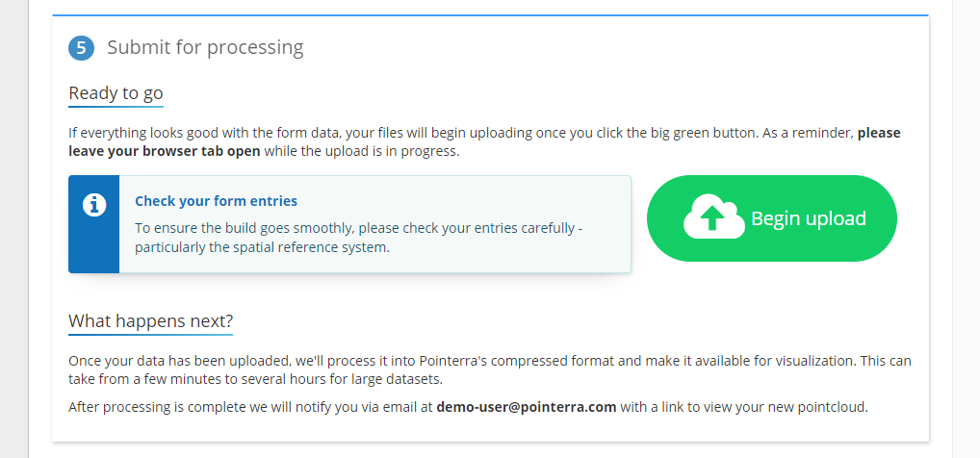This screenshot has width=980, height=458.
Task: Click the Begin upload button
Action: tap(772, 218)
